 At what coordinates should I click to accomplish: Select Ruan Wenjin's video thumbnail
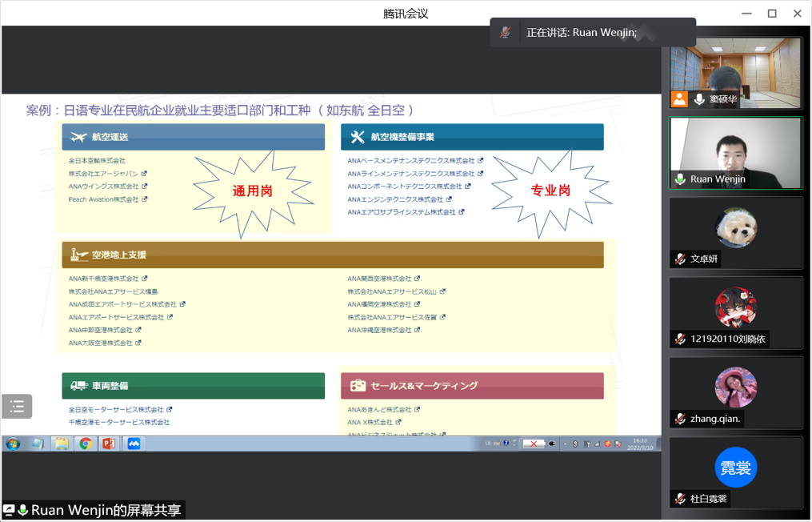735,152
